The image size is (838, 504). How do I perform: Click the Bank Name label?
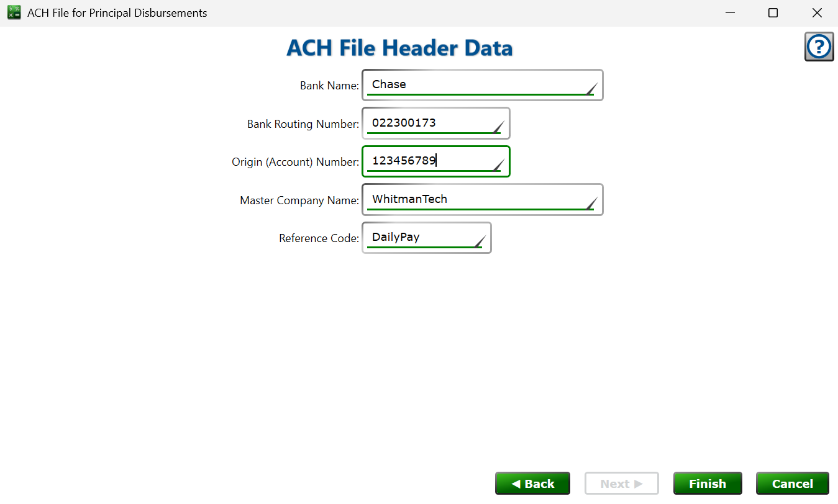point(329,86)
